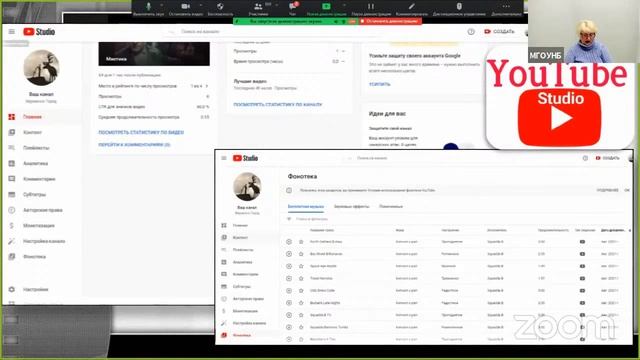Screen dimensions: 640x360
Task: Open the hamburger menu in the Фонотека window
Action: (x=224, y=158)
